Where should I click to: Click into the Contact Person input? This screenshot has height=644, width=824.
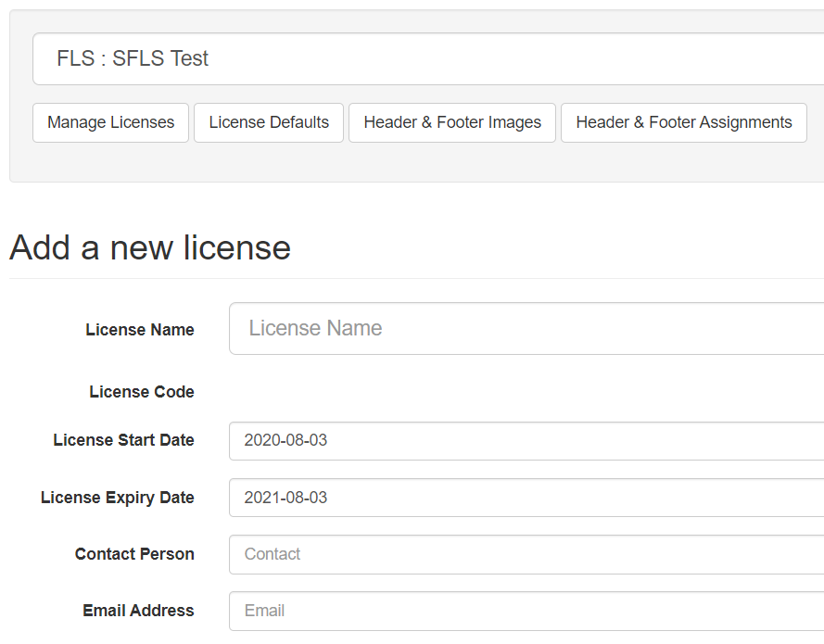[x=526, y=554]
